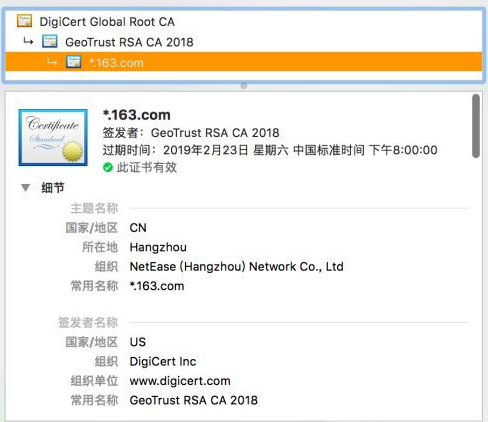
Task: Click the 所在地 field label
Action: click(100, 247)
